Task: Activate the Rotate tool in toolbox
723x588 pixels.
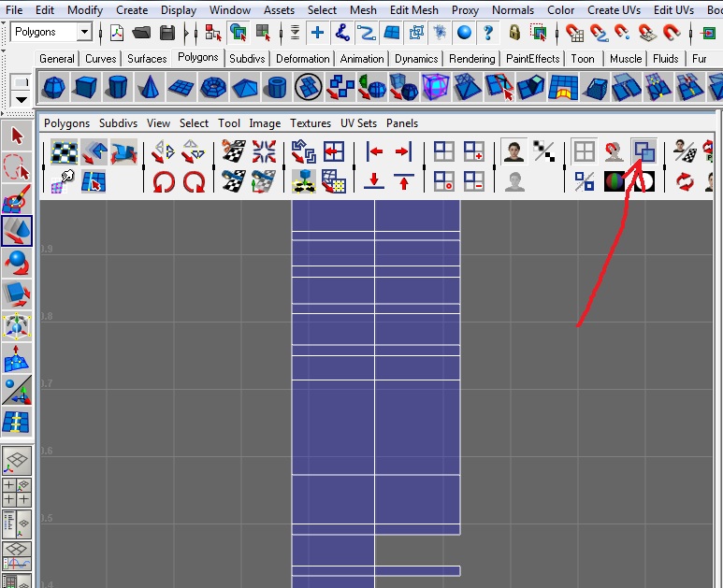Action: [17, 262]
